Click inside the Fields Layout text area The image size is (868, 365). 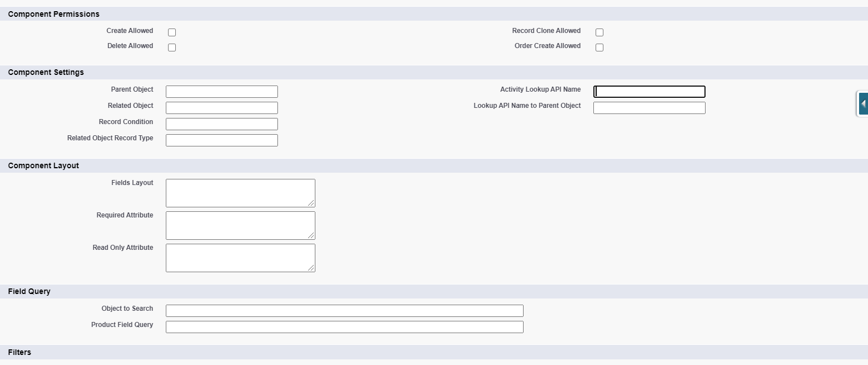point(240,193)
